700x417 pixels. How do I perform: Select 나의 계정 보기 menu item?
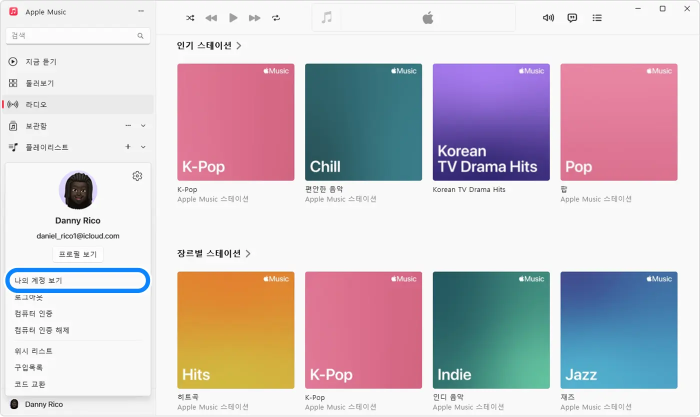[78, 280]
